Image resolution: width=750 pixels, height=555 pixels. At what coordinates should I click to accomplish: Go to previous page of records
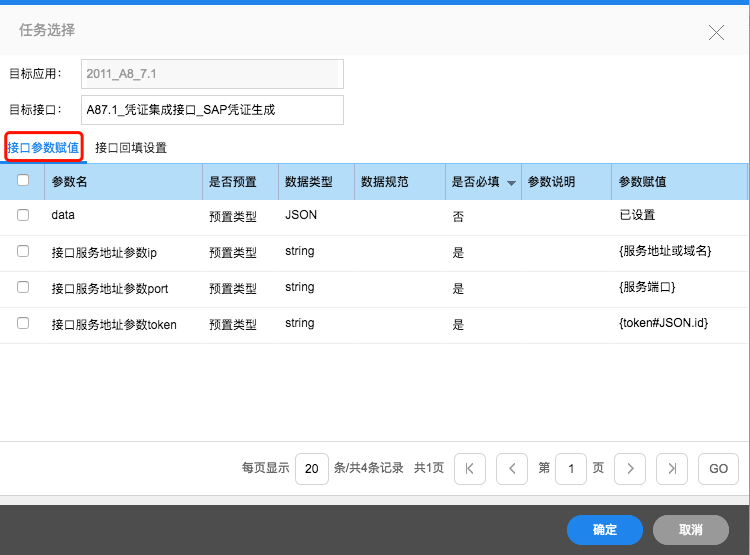[x=511, y=468]
